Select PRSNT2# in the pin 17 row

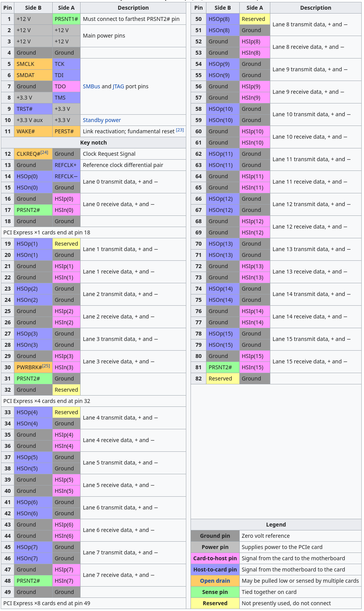click(x=33, y=210)
